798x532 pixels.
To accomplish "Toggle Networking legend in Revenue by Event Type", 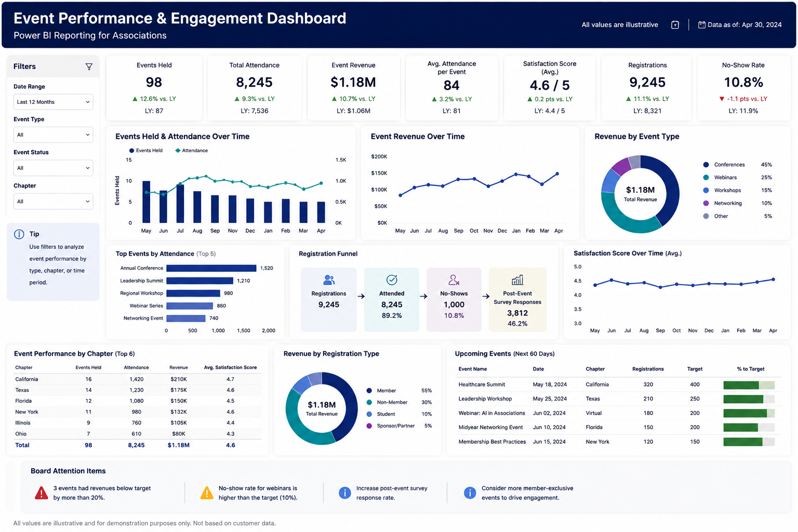I will 723,204.
